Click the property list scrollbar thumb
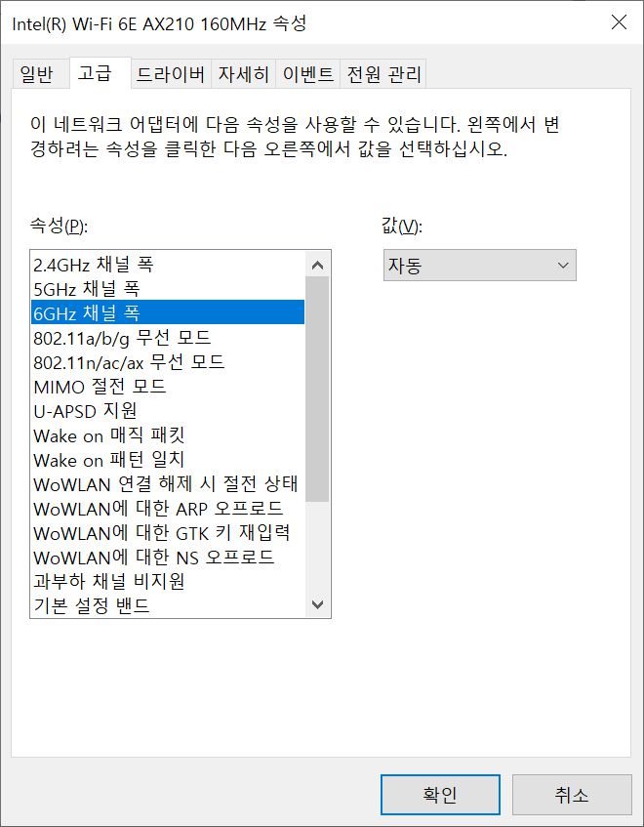The image size is (644, 827). coord(317,390)
